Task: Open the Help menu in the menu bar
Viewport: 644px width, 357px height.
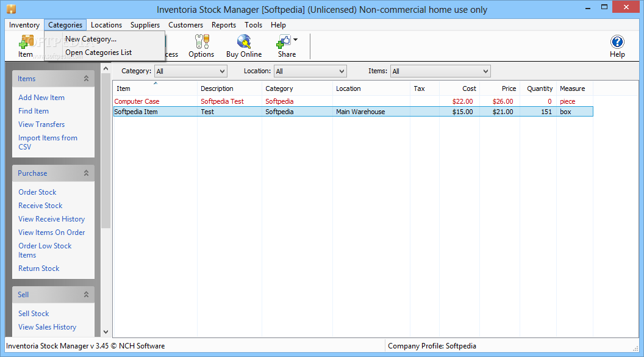Action: point(278,25)
